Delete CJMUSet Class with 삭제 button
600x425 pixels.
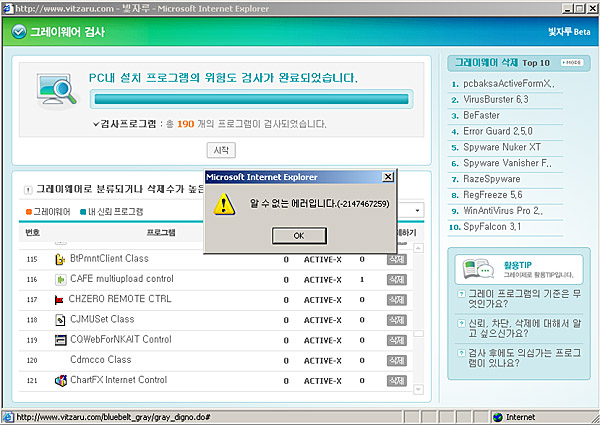point(396,320)
